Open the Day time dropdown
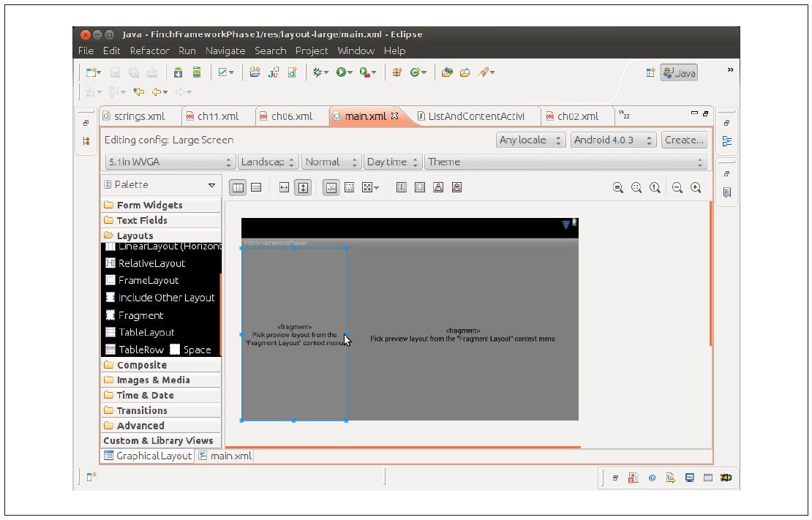 tap(393, 162)
